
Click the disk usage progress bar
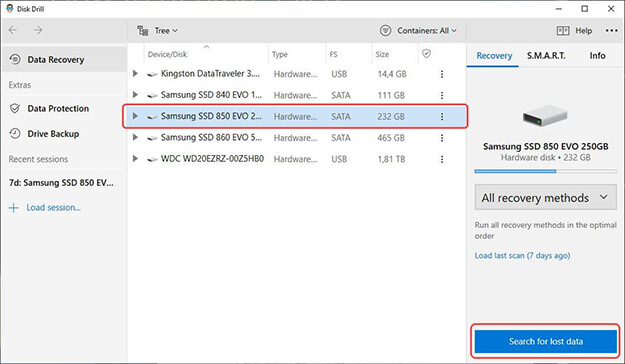tap(545, 171)
